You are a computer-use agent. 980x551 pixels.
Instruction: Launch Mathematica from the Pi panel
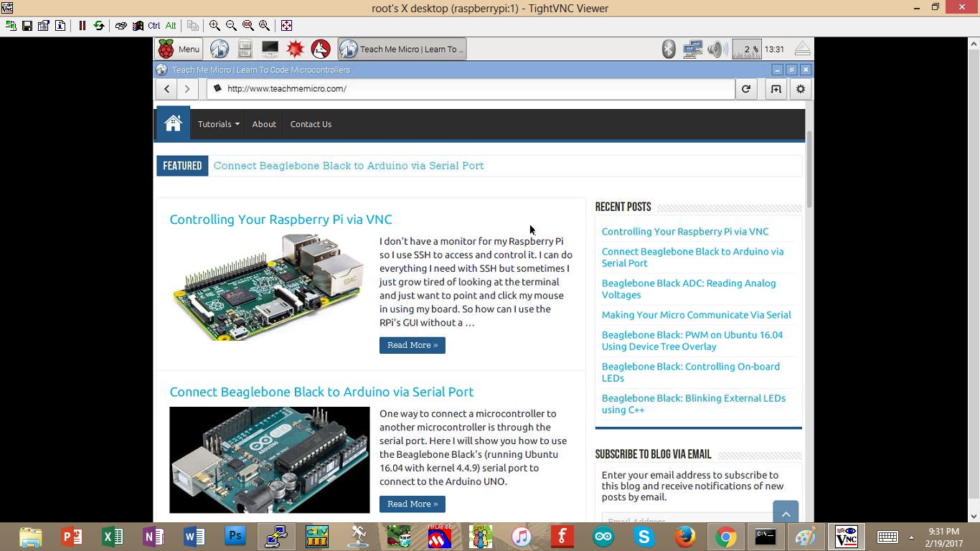[295, 49]
